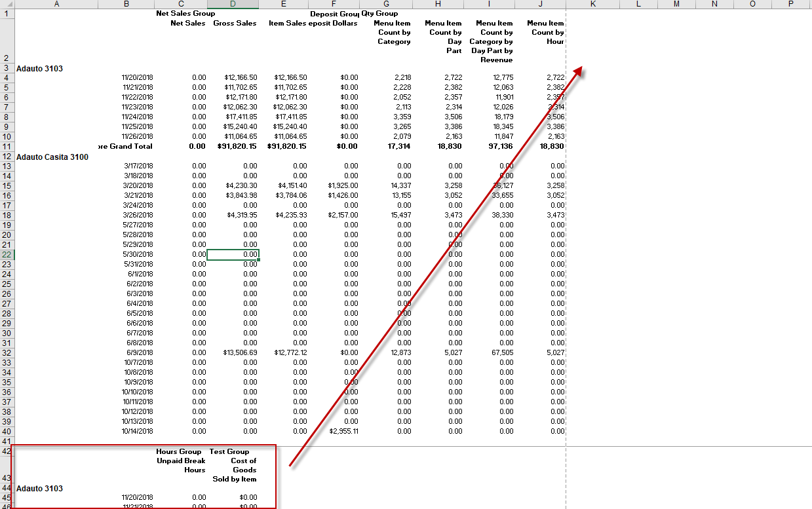This screenshot has width=812, height=509.
Task: Click the active cell D22 with green border
Action: 233,254
